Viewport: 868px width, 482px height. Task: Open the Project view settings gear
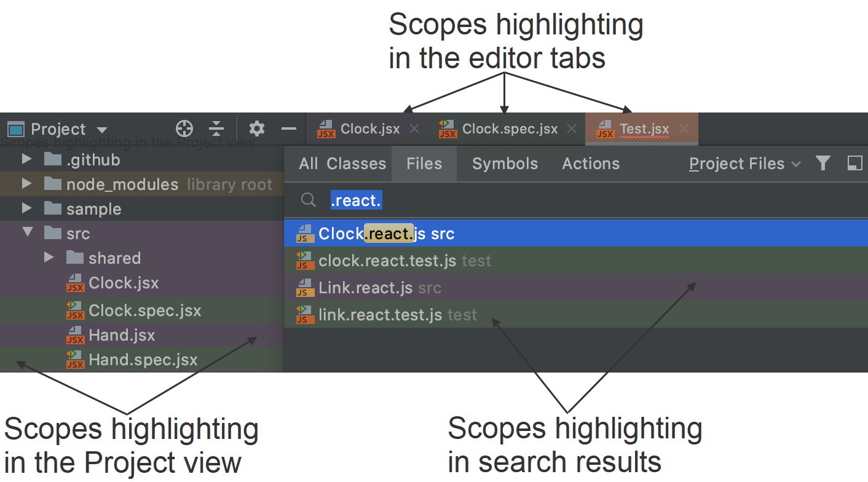tap(256, 128)
